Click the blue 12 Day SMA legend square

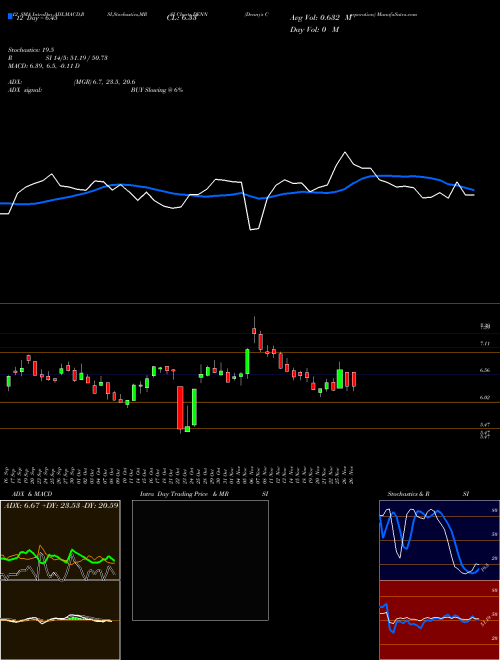coord(10,17)
